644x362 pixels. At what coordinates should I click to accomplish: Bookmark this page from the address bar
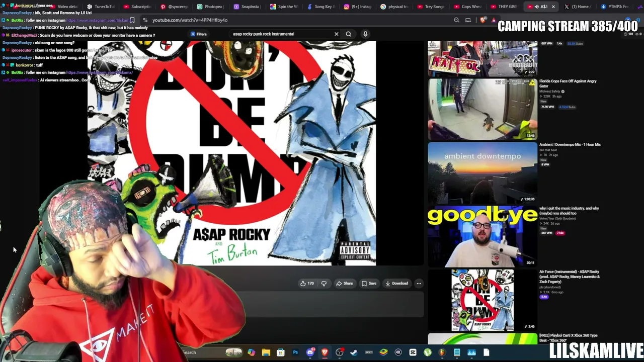pyautogui.click(x=132, y=20)
